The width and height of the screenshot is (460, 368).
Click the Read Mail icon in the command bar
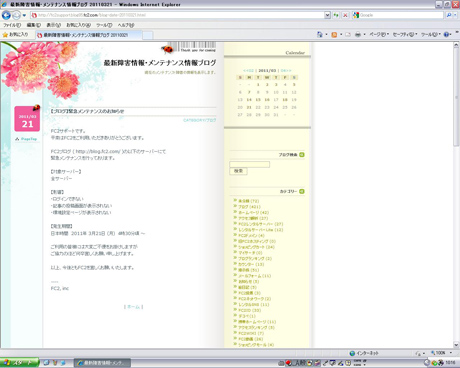pos(348,34)
